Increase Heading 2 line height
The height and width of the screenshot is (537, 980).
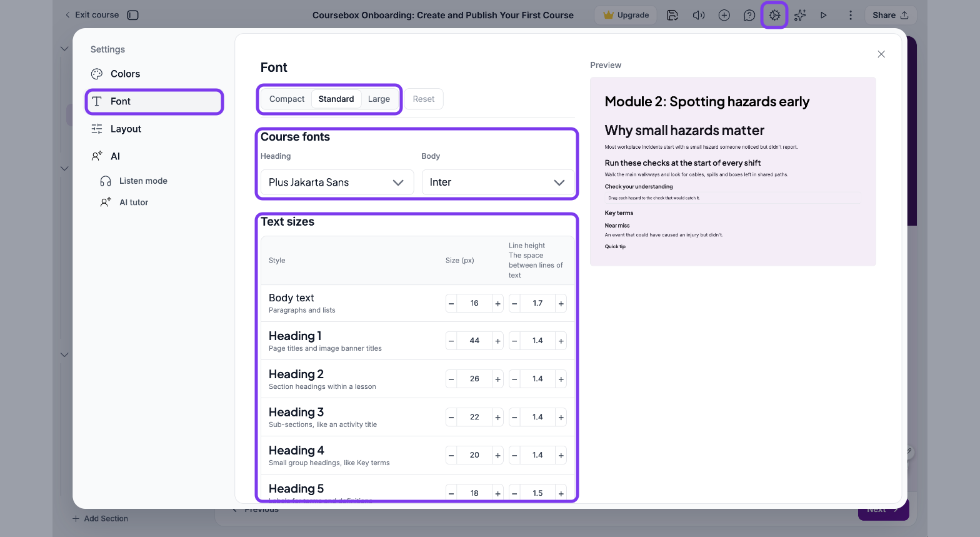pyautogui.click(x=561, y=379)
